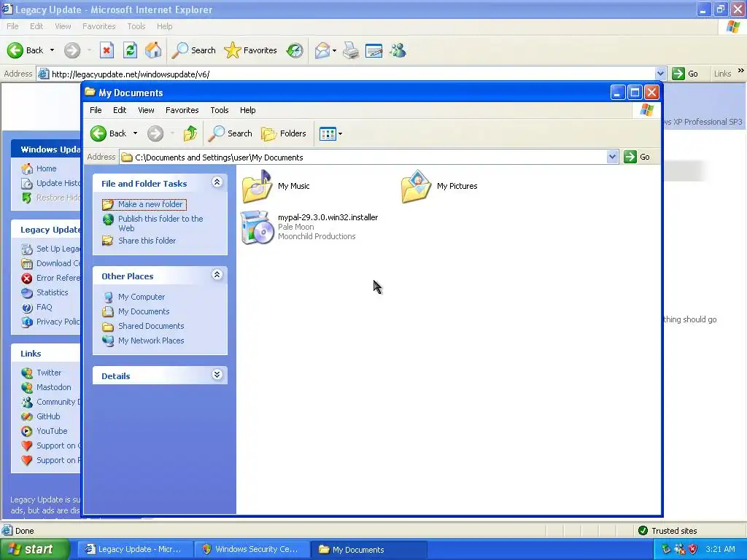
Task: Open the Help menu in Internet Explorer
Action: point(164,26)
